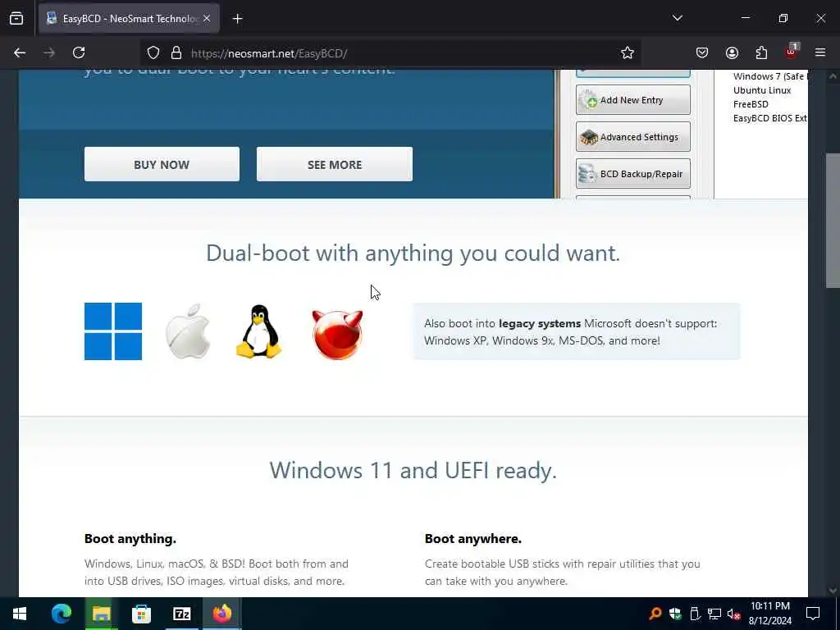Open a new tab with the plus icon

(237, 19)
